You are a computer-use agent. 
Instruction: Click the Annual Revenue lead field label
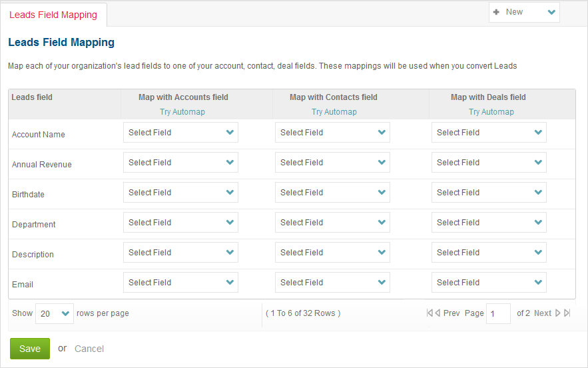coord(42,165)
